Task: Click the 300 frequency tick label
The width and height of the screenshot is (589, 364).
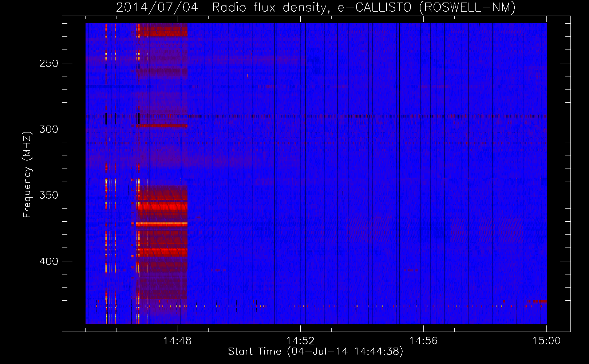Action: (49, 129)
